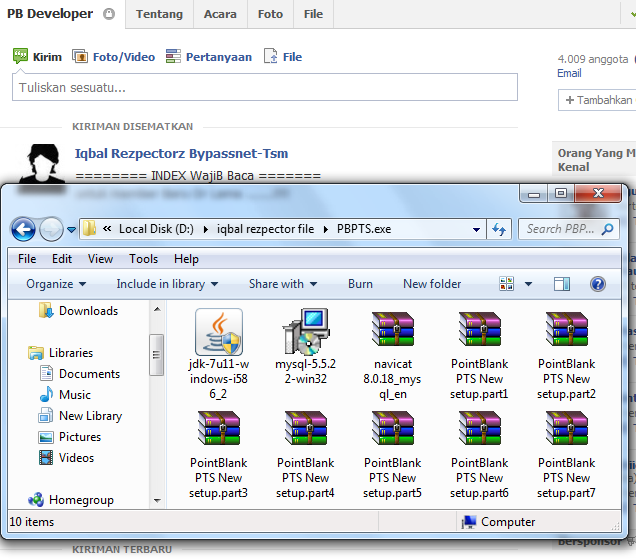Click the Tambahkan button in sidebar
The height and width of the screenshot is (559, 636).
pos(599,100)
